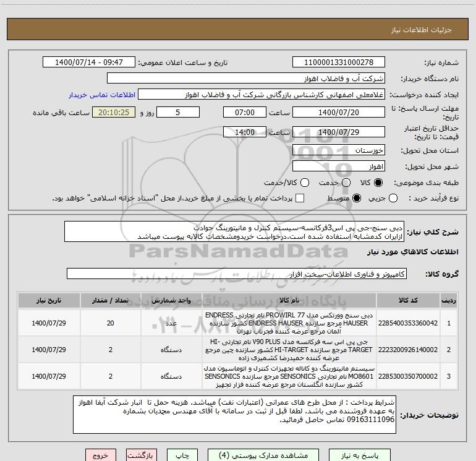This screenshot has height=461, width=476.
Task: Select the خدمت radio button
Action: coord(346,183)
